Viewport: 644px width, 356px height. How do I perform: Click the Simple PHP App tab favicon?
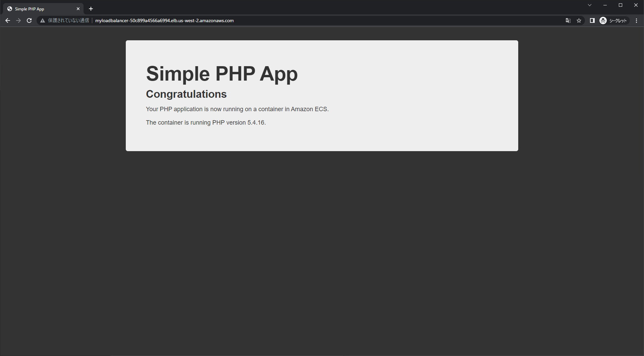pyautogui.click(x=10, y=9)
